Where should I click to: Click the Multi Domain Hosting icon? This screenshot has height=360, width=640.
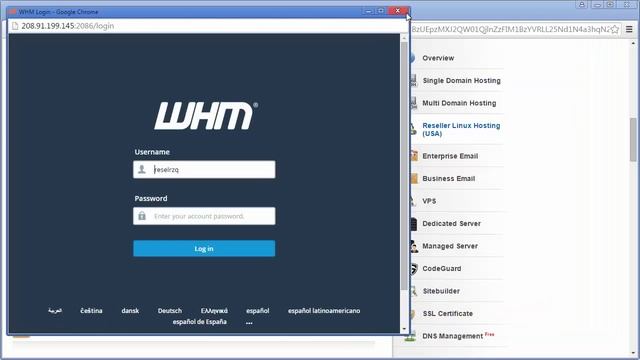click(x=413, y=103)
